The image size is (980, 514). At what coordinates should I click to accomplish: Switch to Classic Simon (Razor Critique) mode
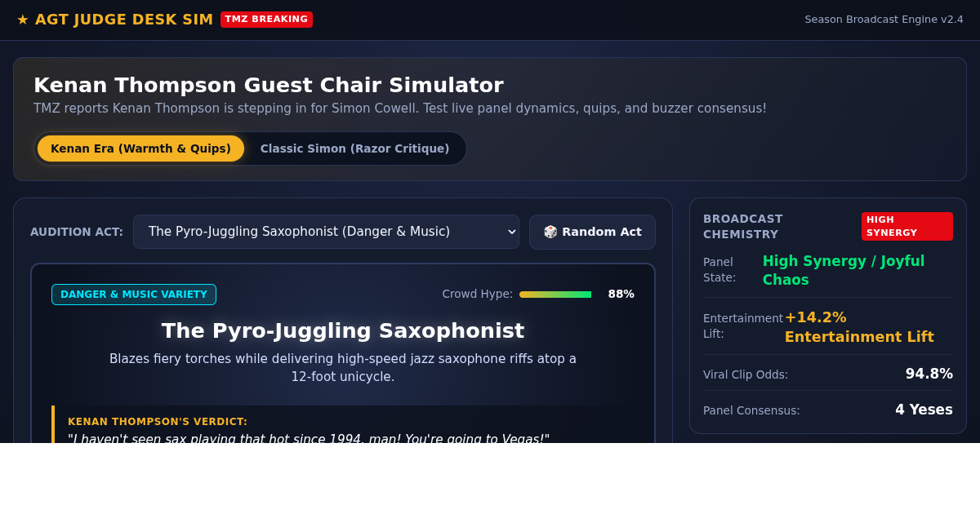(x=354, y=148)
